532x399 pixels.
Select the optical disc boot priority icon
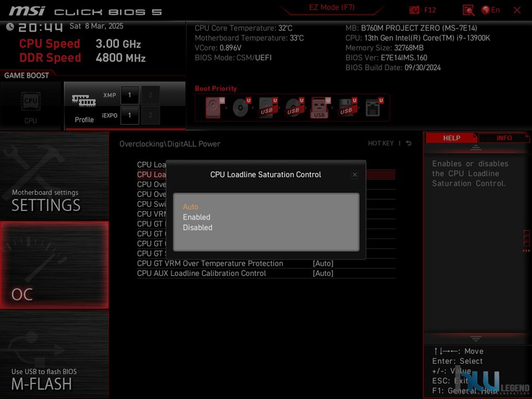pyautogui.click(x=241, y=107)
